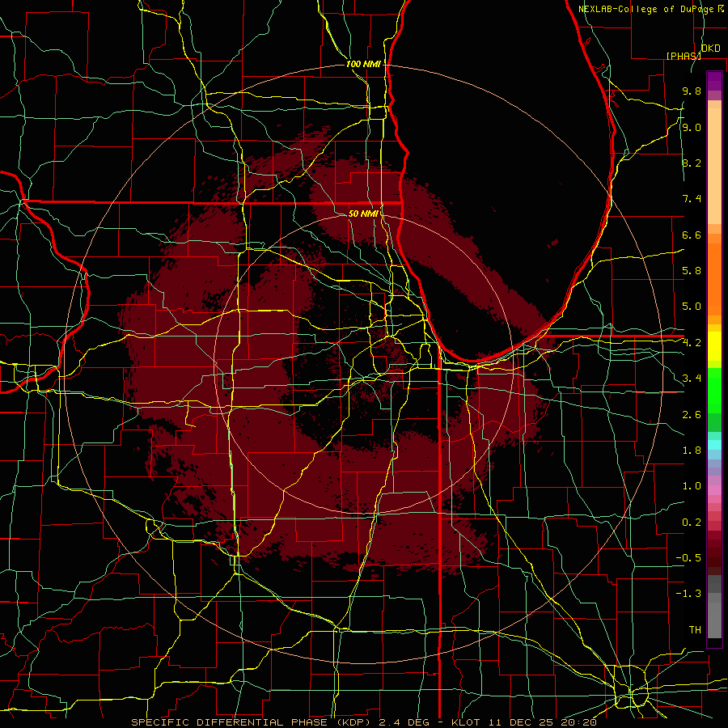Select the -0.5 scale value
Screen dimensions: 728x728
(x=688, y=557)
